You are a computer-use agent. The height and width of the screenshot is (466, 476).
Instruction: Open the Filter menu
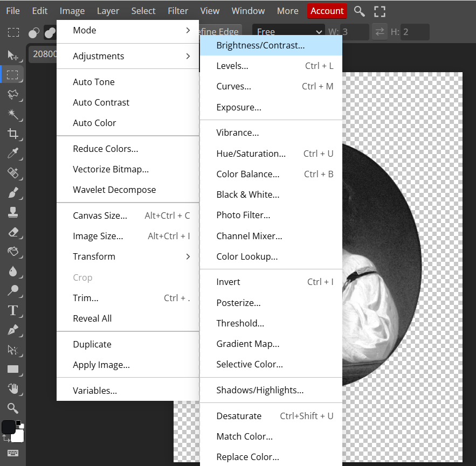[x=178, y=11]
